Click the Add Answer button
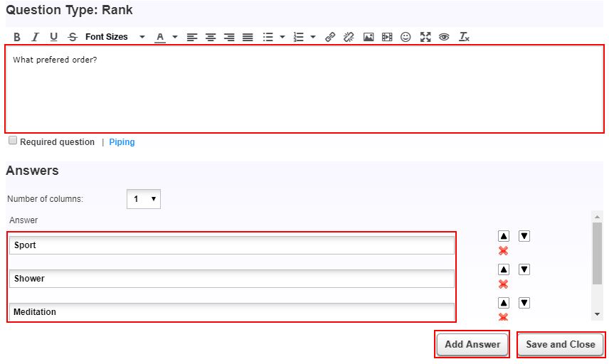Screen dimensions: 609x364 [472, 344]
